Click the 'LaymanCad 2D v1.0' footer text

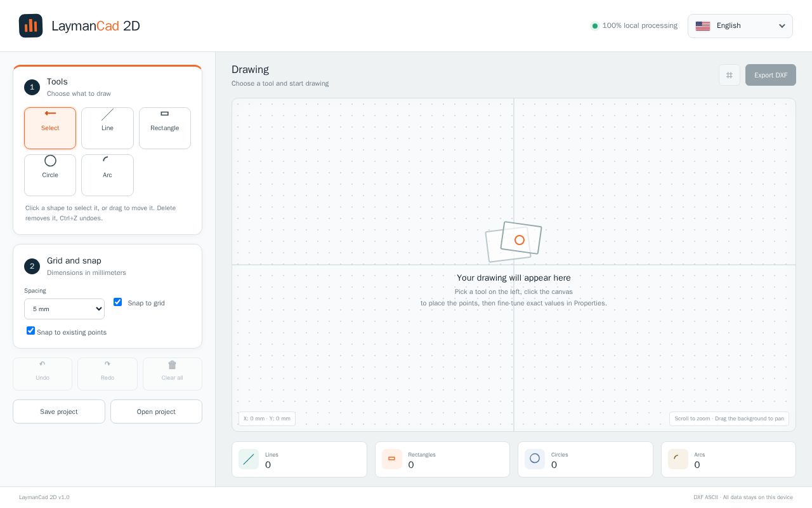pos(44,497)
